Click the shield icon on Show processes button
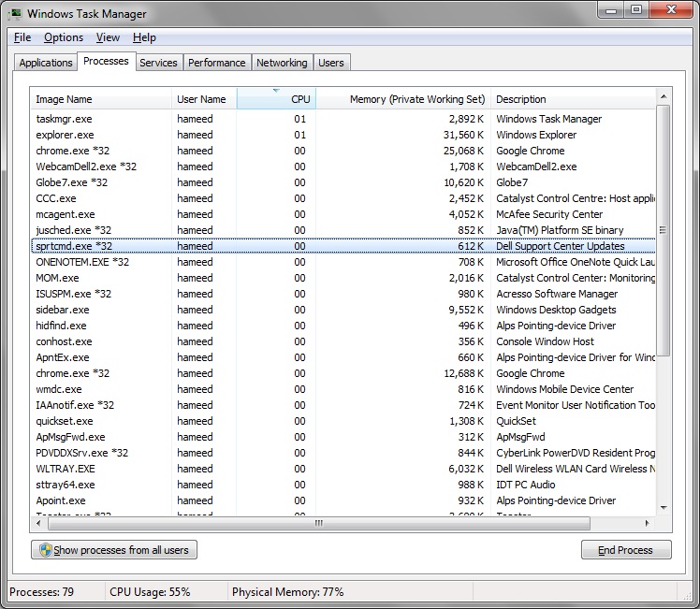700x609 pixels. pos(45,550)
